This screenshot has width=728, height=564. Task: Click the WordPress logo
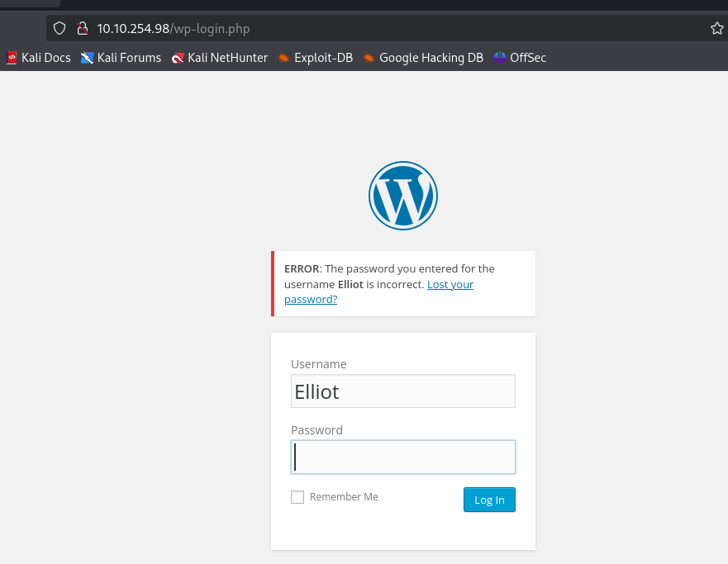[402, 196]
